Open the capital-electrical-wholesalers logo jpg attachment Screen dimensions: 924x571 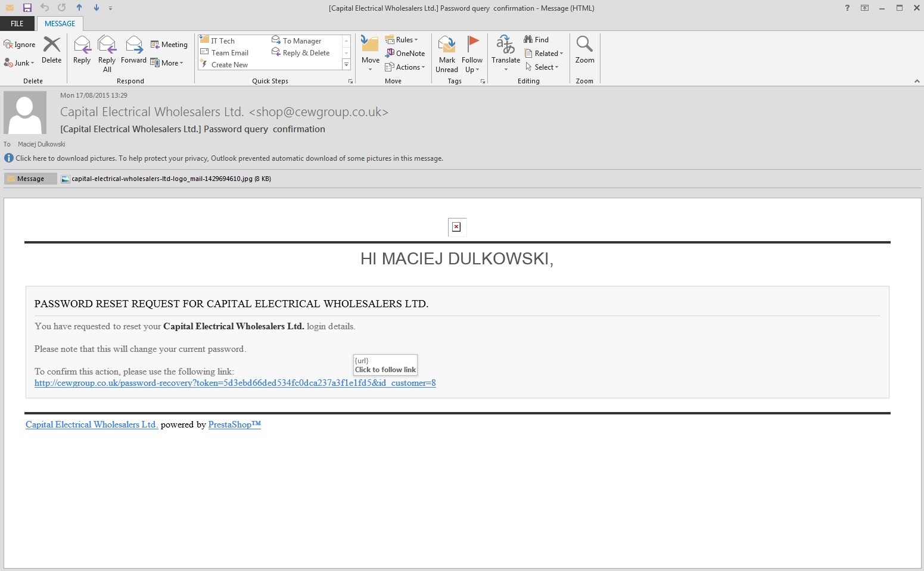click(166, 179)
